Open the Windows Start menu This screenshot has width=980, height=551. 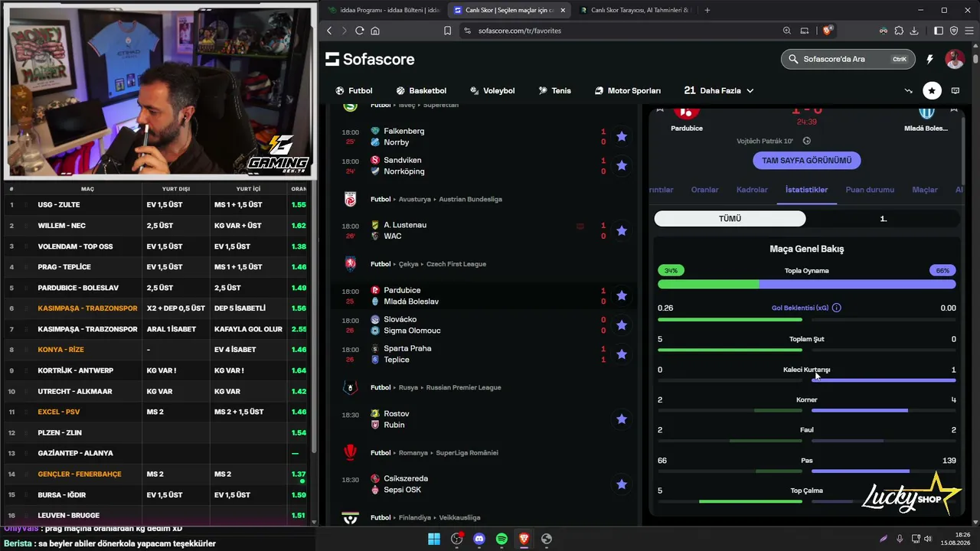434,539
